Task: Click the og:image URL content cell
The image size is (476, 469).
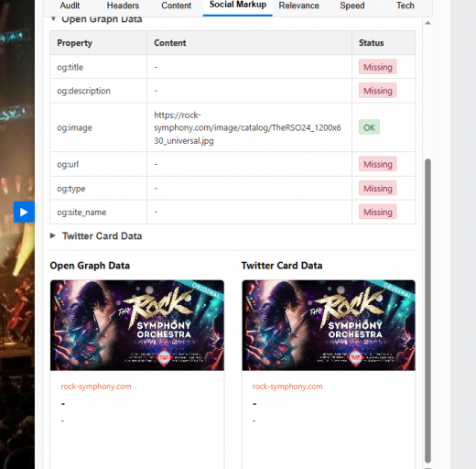Action: tap(249, 127)
